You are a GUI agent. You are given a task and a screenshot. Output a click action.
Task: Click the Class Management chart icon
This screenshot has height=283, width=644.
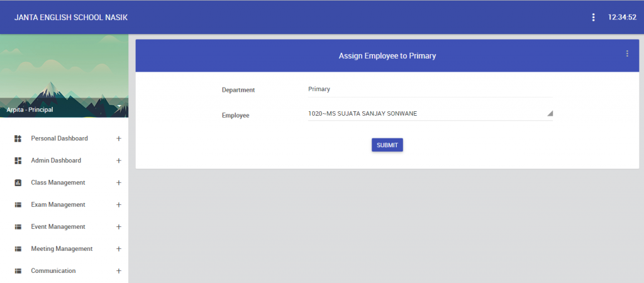pos(18,182)
